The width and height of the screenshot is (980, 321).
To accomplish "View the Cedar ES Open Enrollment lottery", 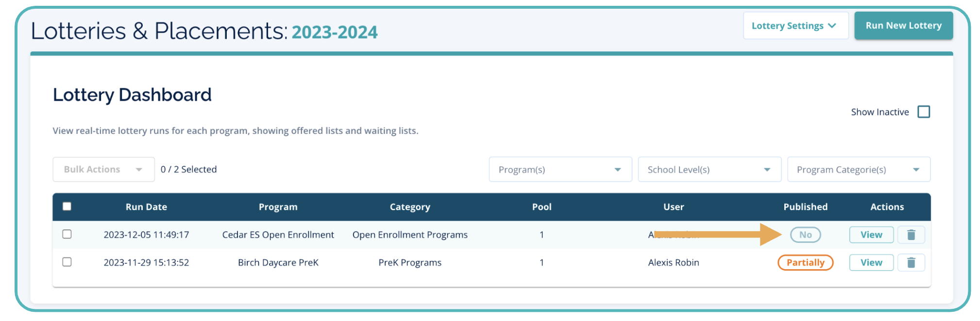I will point(871,235).
